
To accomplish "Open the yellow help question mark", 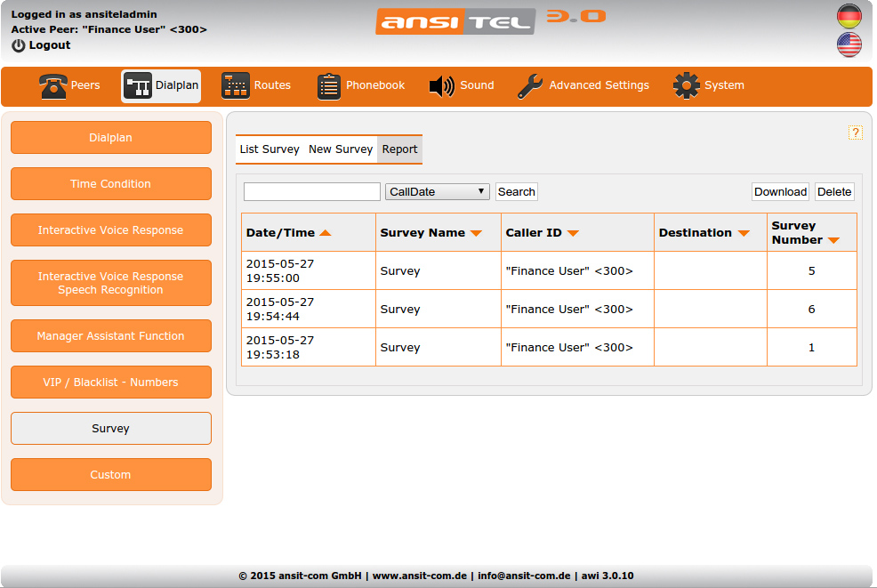I will [856, 133].
